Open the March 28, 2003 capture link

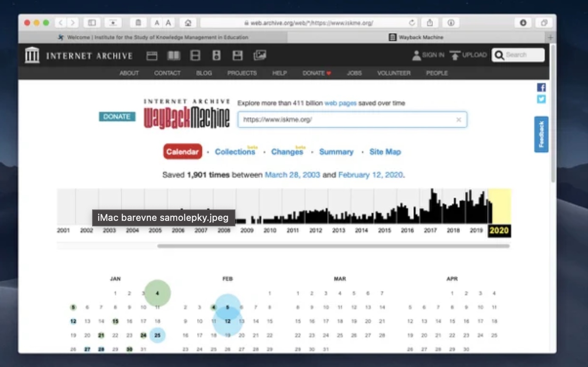pos(292,175)
